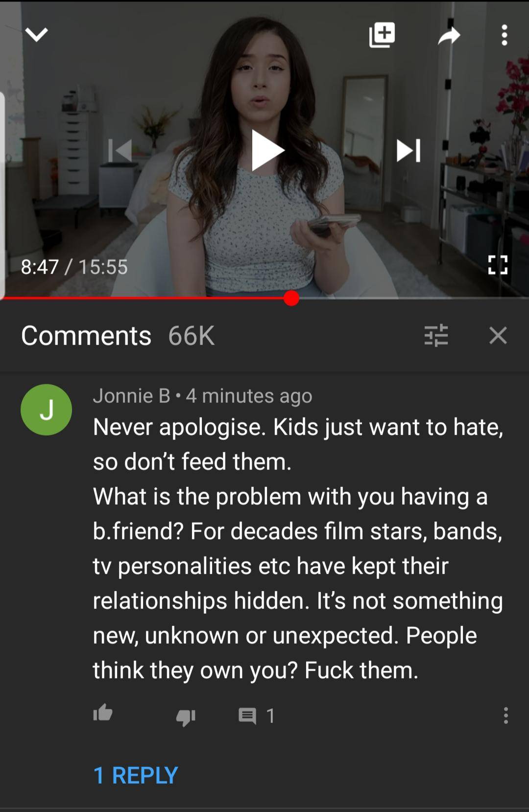Image resolution: width=529 pixels, height=812 pixels.
Task: Click the red progress bar scrubber
Action: coord(291,298)
